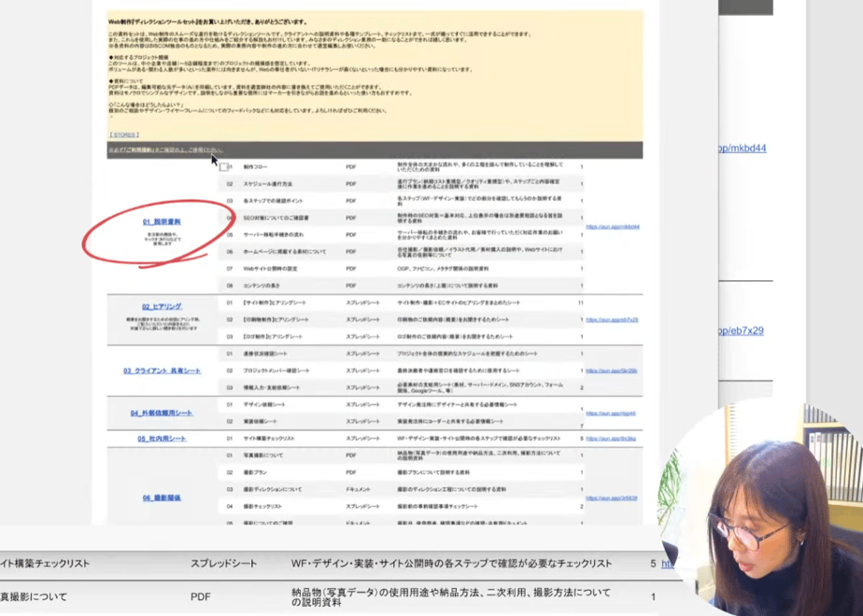Click ドキュメント cell in 撮影ディレクションについて row

click(x=358, y=489)
